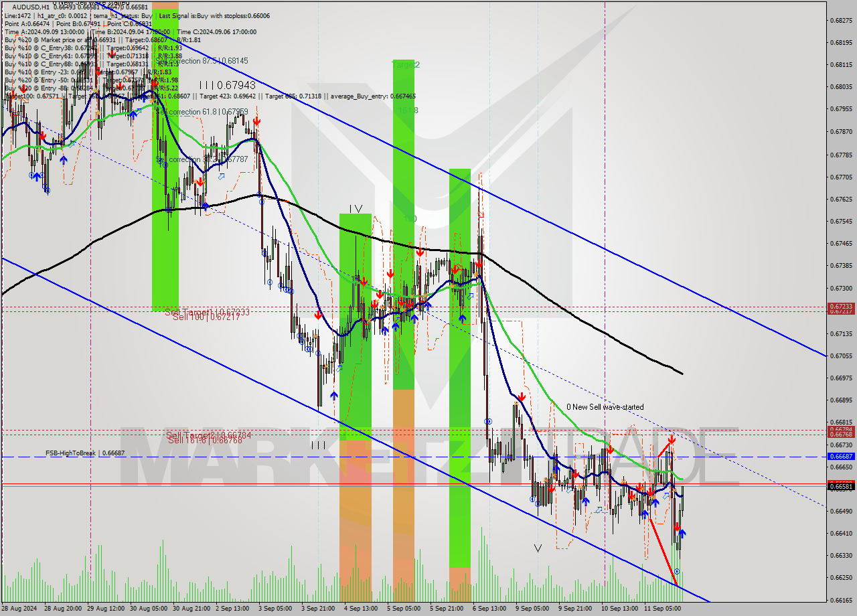Click the '28 Aug 20:00' time axis label

coord(64,609)
